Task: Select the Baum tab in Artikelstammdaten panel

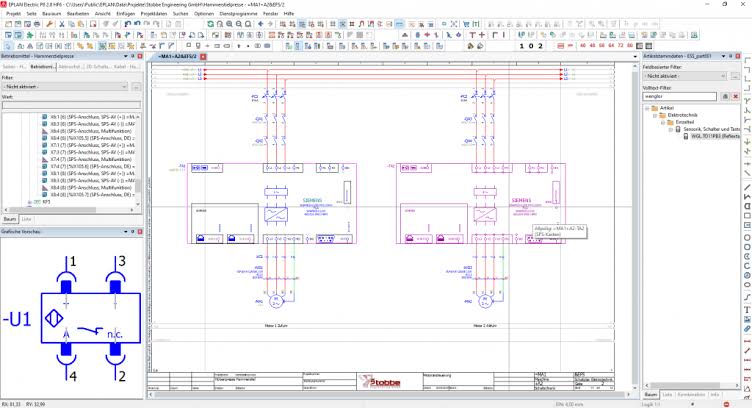Action: click(651, 394)
